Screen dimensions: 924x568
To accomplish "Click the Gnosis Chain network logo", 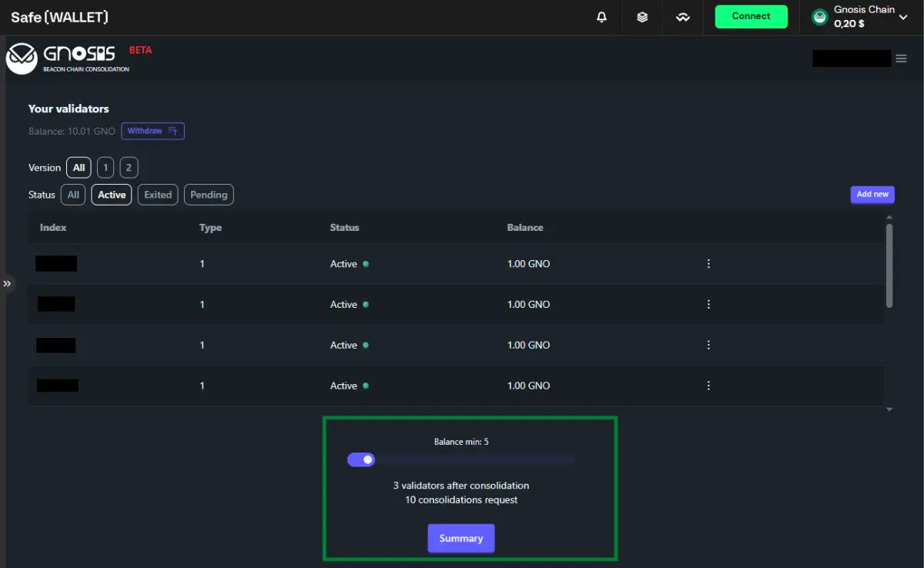I will (820, 17).
